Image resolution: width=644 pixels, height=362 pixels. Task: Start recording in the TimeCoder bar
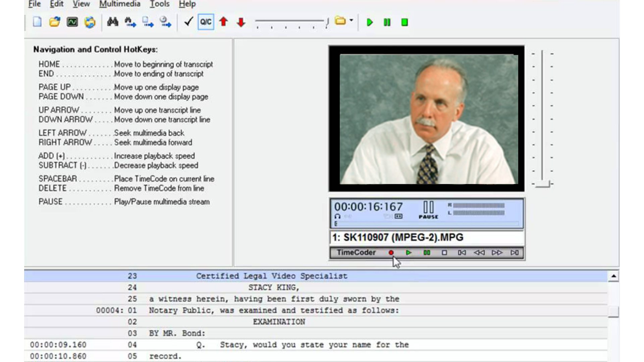tap(391, 253)
